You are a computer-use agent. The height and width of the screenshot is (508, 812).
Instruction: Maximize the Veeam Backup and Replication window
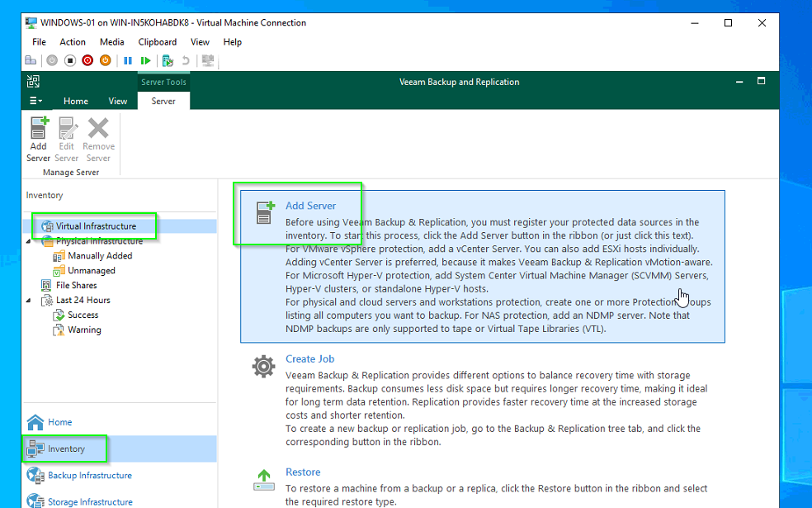(761, 81)
